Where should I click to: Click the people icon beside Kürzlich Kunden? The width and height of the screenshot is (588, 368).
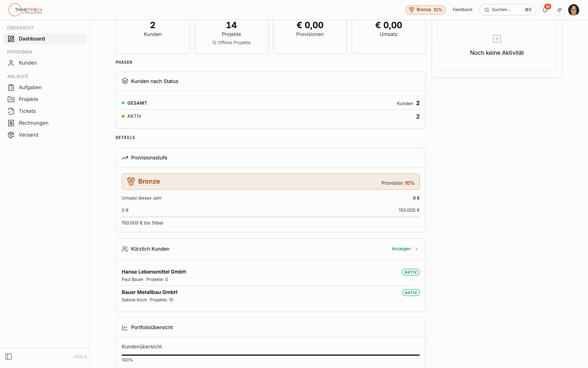pyautogui.click(x=125, y=249)
